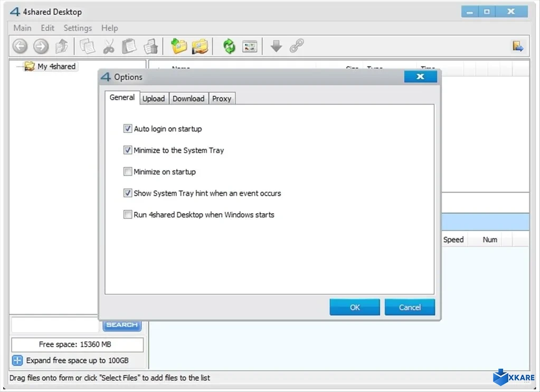Enable Run 4shared Desktop when Windows starts
Viewport: 540px width, 392px height.
pyautogui.click(x=127, y=214)
